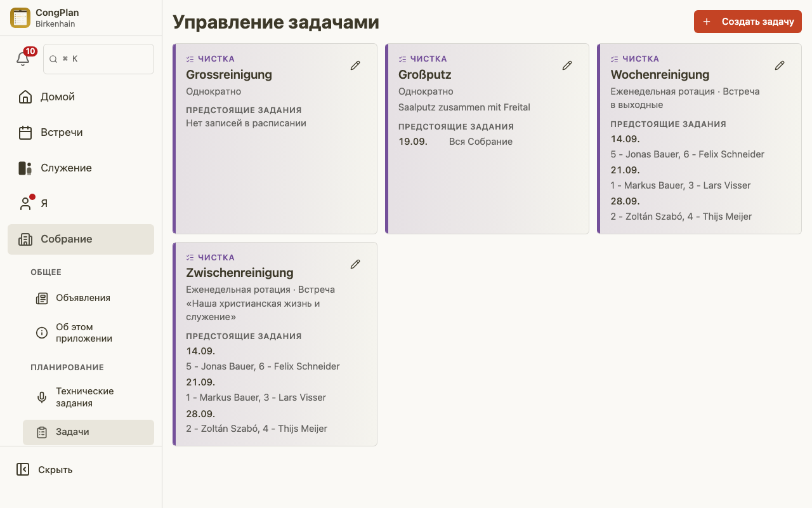Click the collapse-sidebar icon beside Скрыть
This screenshot has width=812, height=508.
(x=23, y=470)
